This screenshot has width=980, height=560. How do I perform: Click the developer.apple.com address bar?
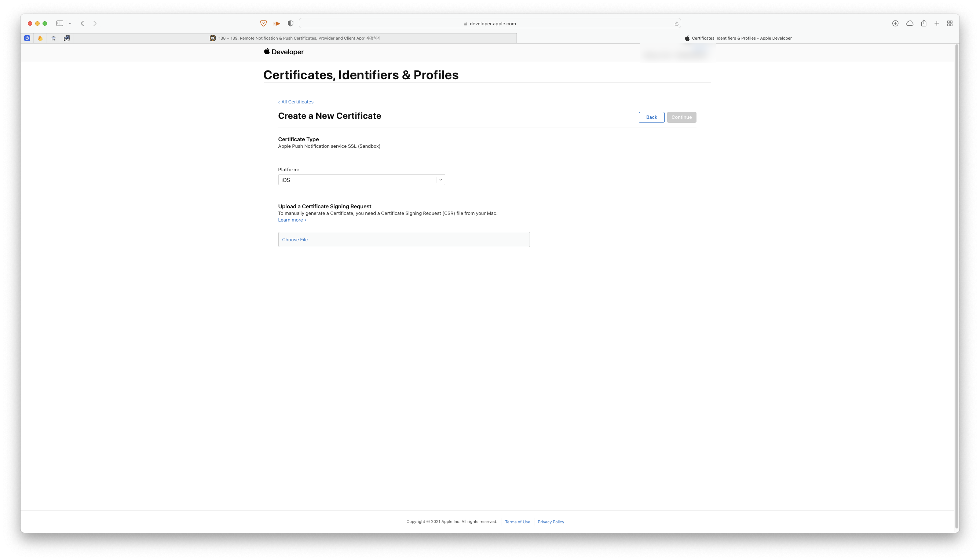[490, 23]
